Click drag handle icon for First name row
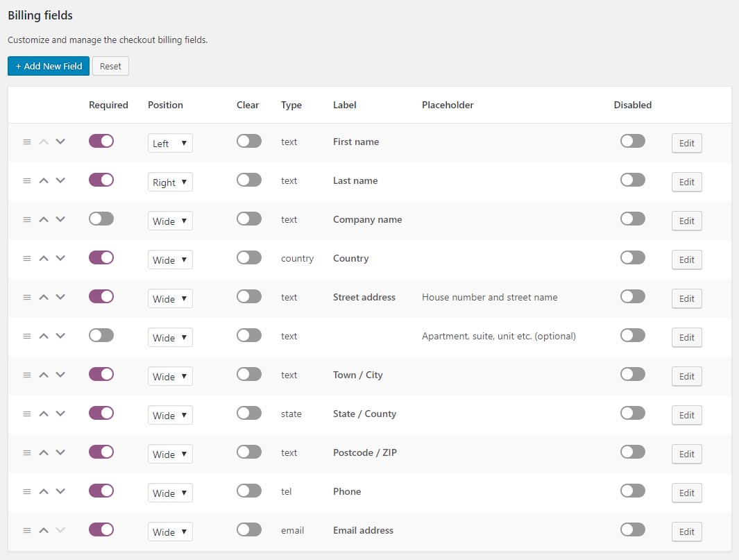This screenshot has height=560, width=739. (27, 142)
